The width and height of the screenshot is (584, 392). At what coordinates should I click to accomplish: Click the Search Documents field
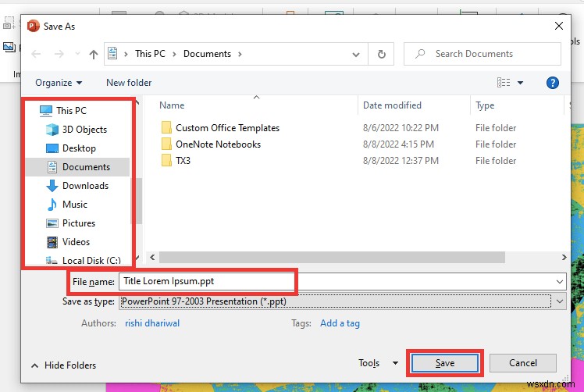coord(483,54)
